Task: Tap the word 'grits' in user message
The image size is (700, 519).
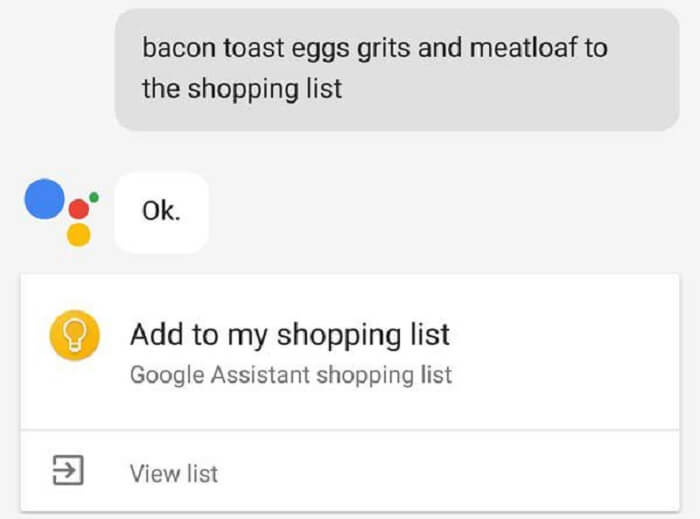Action: pyautogui.click(x=383, y=48)
